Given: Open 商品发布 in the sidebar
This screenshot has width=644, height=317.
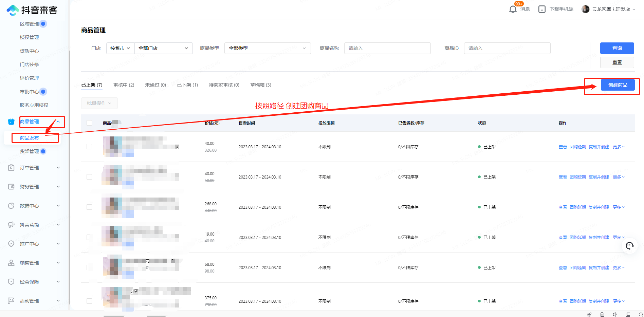Looking at the screenshot, I should coord(29,138).
